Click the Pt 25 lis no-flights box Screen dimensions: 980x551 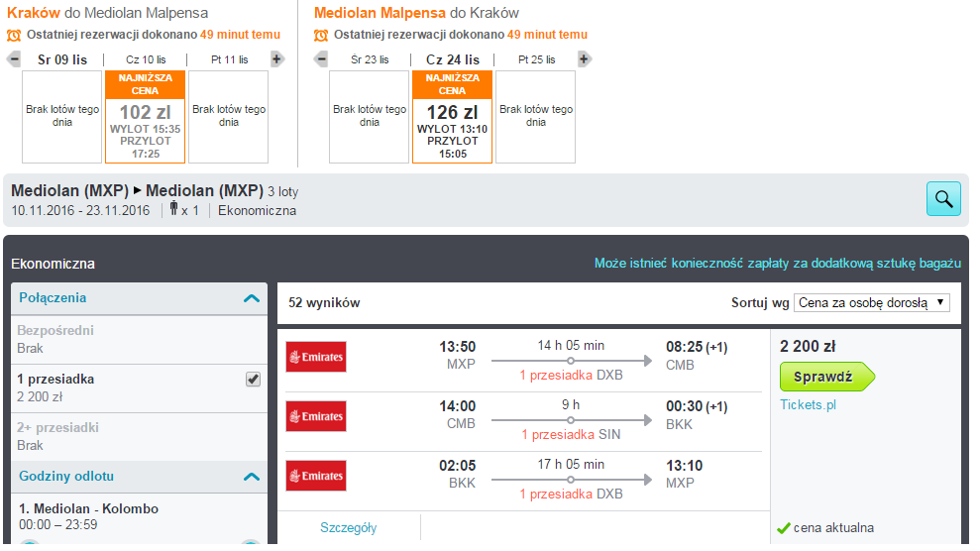pyautogui.click(x=535, y=117)
